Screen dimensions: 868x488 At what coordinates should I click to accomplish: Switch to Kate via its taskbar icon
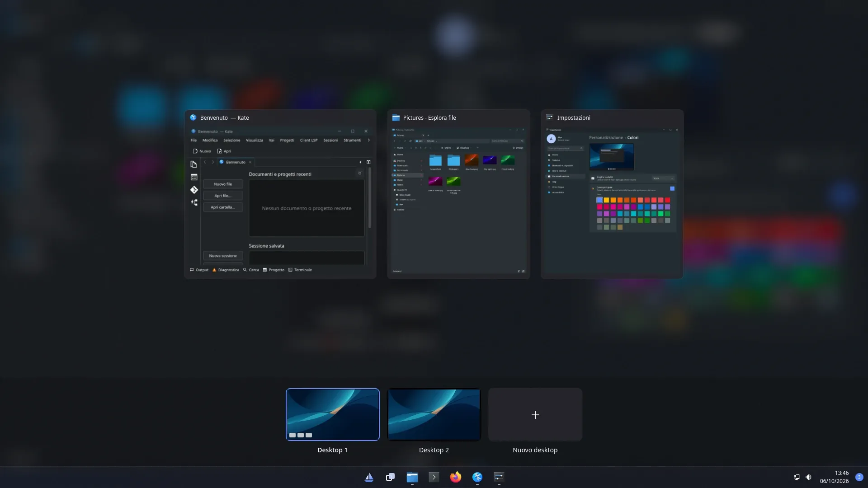tap(477, 477)
